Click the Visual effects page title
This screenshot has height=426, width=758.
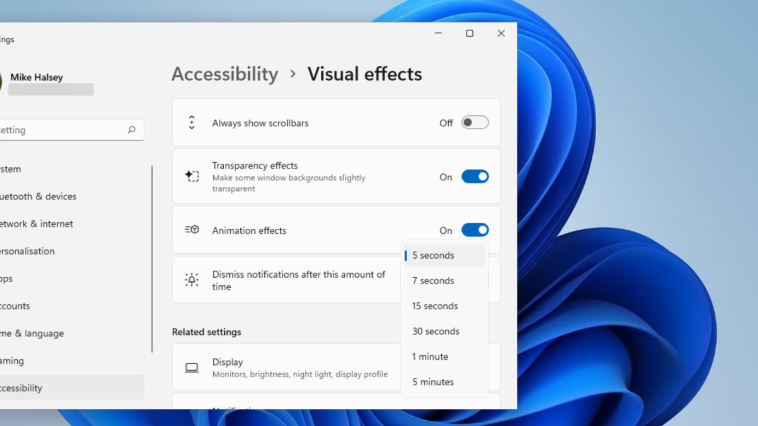(364, 74)
